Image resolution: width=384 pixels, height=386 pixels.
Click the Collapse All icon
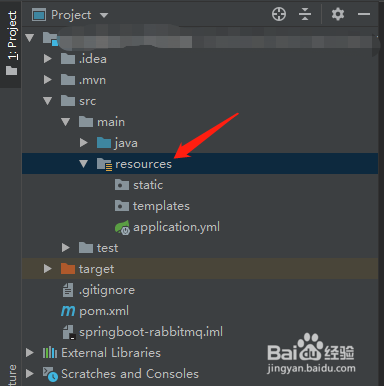(305, 14)
